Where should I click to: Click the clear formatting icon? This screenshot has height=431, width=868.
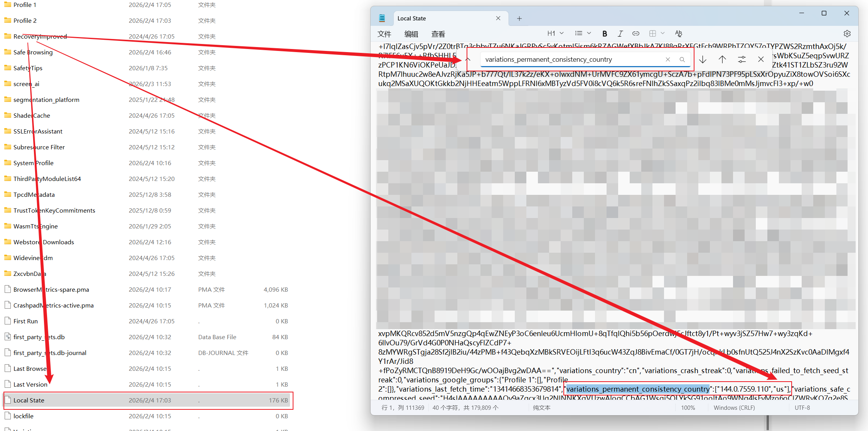(x=679, y=34)
